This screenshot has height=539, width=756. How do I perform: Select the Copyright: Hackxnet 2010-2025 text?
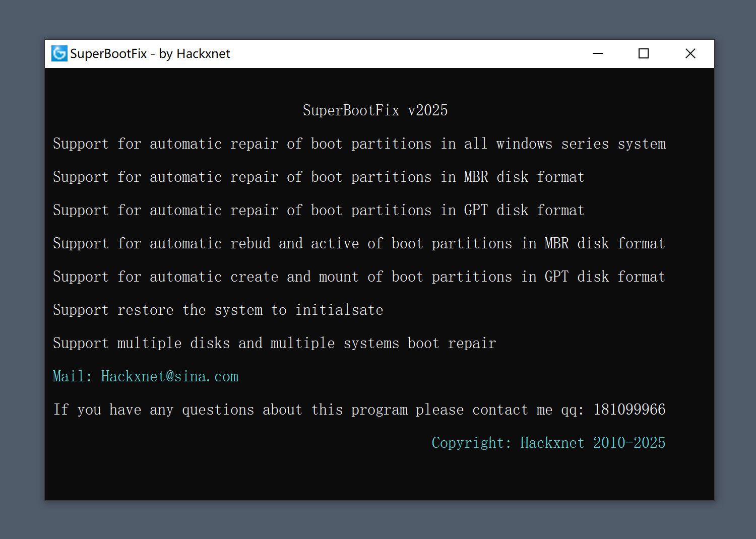(x=548, y=443)
